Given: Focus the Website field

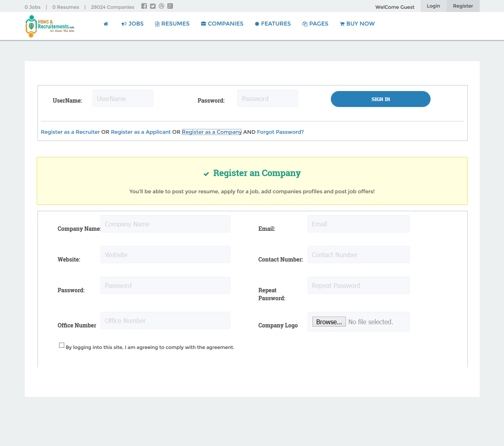Looking at the screenshot, I should (165, 255).
